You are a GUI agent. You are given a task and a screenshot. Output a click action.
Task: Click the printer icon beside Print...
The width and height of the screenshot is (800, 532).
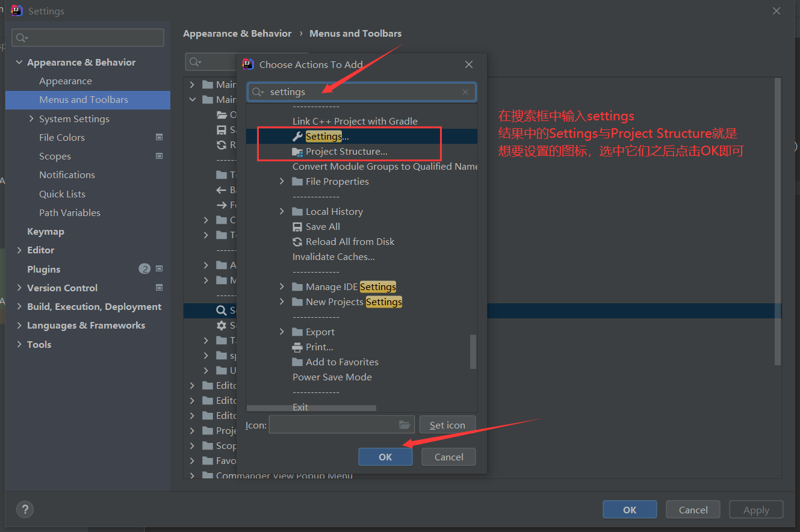297,347
